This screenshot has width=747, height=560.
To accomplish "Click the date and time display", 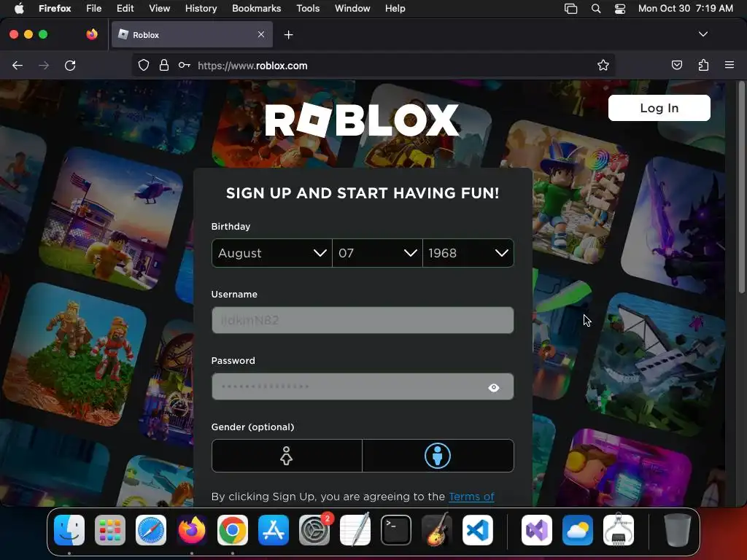I will coord(686,8).
